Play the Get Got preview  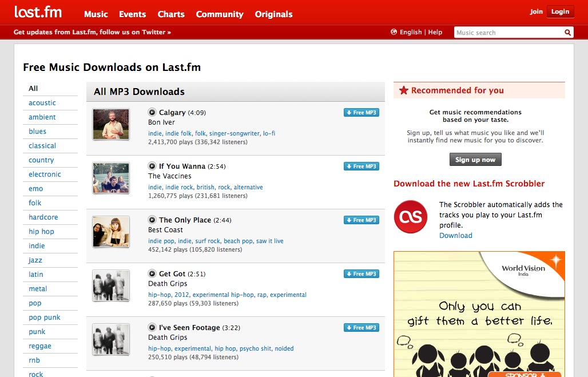(152, 273)
